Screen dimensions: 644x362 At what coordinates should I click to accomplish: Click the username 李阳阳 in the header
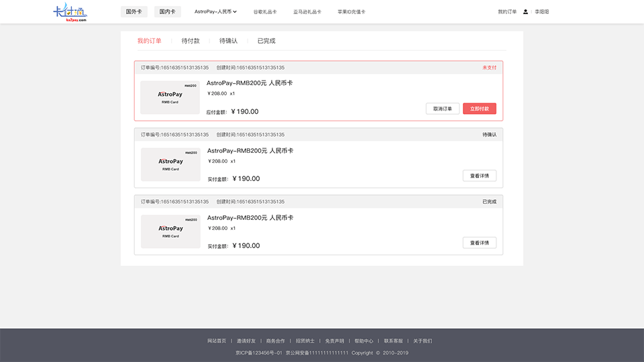tap(542, 12)
